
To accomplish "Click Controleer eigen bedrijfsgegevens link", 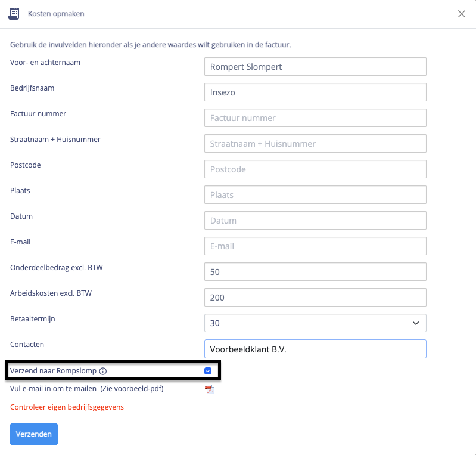I will (67, 407).
